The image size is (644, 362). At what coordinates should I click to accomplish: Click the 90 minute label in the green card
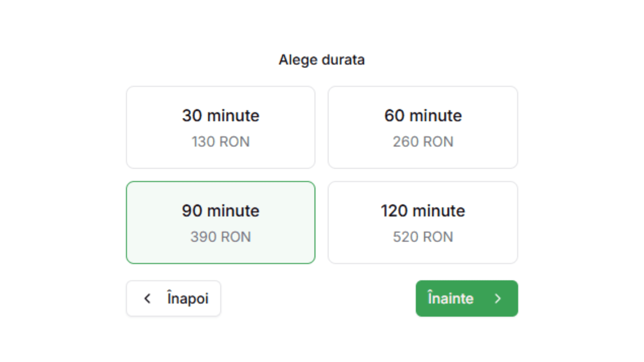coord(220,210)
